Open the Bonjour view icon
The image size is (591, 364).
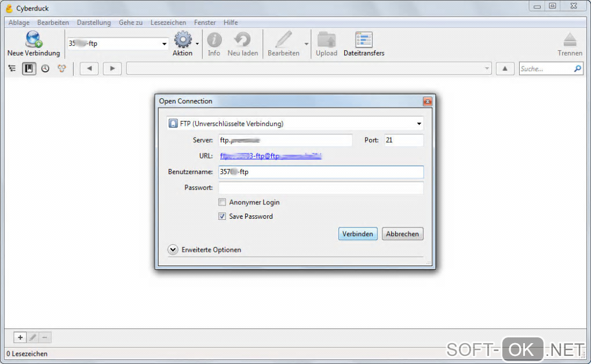[61, 68]
